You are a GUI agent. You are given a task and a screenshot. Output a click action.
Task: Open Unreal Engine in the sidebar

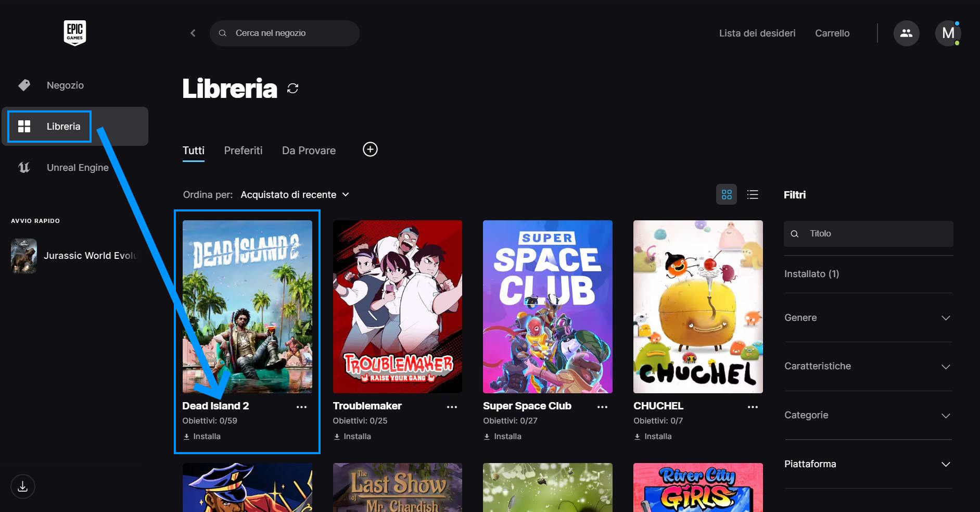pyautogui.click(x=75, y=167)
